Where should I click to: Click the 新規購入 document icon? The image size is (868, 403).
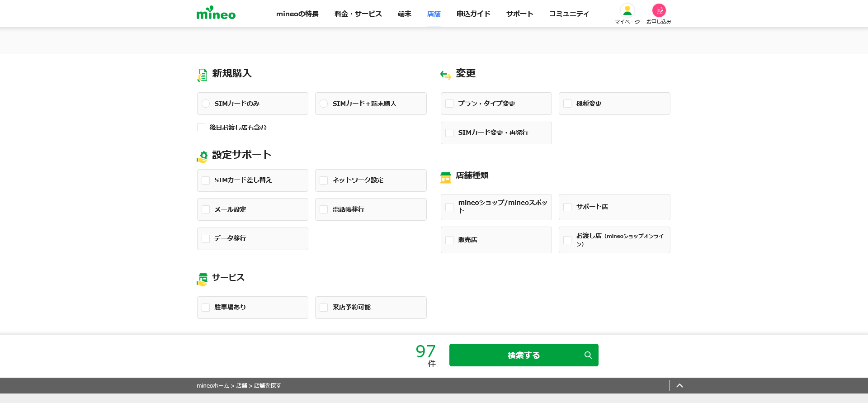pyautogui.click(x=202, y=75)
